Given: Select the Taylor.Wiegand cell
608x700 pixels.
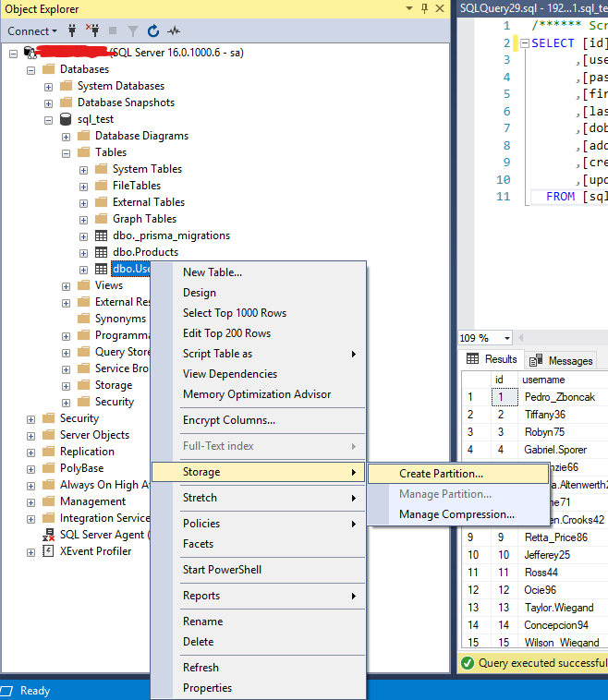Looking at the screenshot, I should (x=563, y=608).
